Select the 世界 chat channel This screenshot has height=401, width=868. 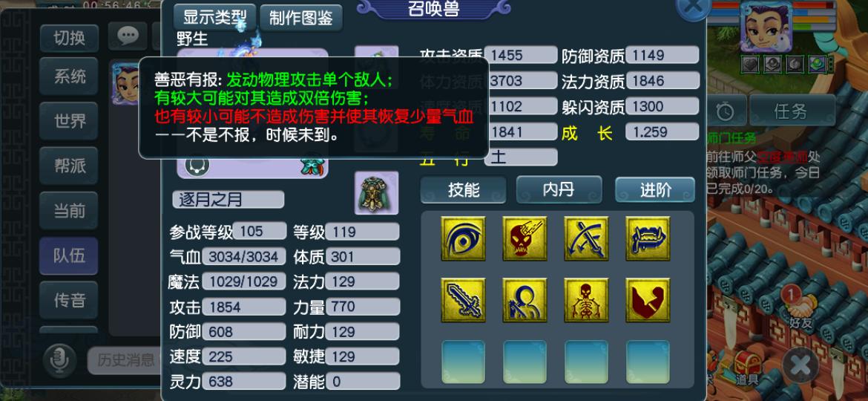[x=69, y=121]
